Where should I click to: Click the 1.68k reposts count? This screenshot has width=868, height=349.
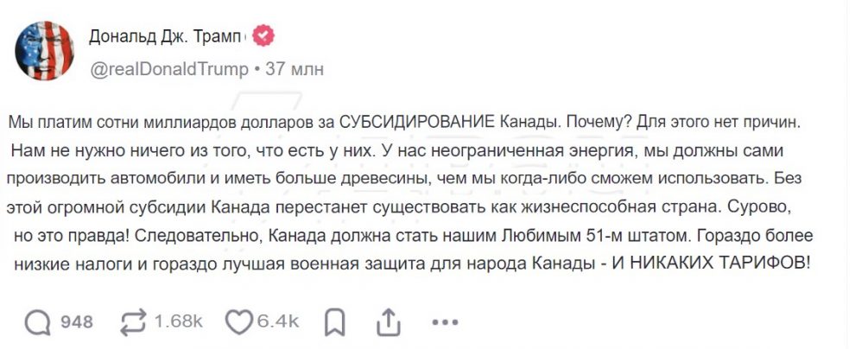pyautogui.click(x=179, y=322)
